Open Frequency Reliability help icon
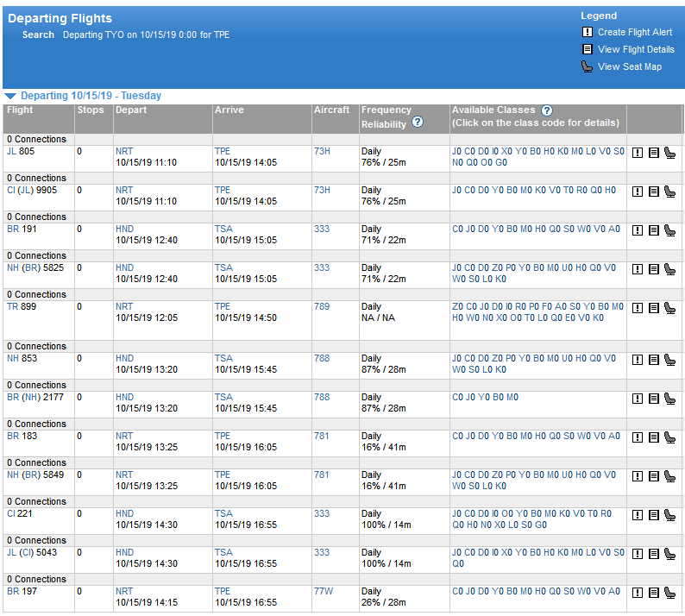The width and height of the screenshot is (685, 616). [x=418, y=122]
